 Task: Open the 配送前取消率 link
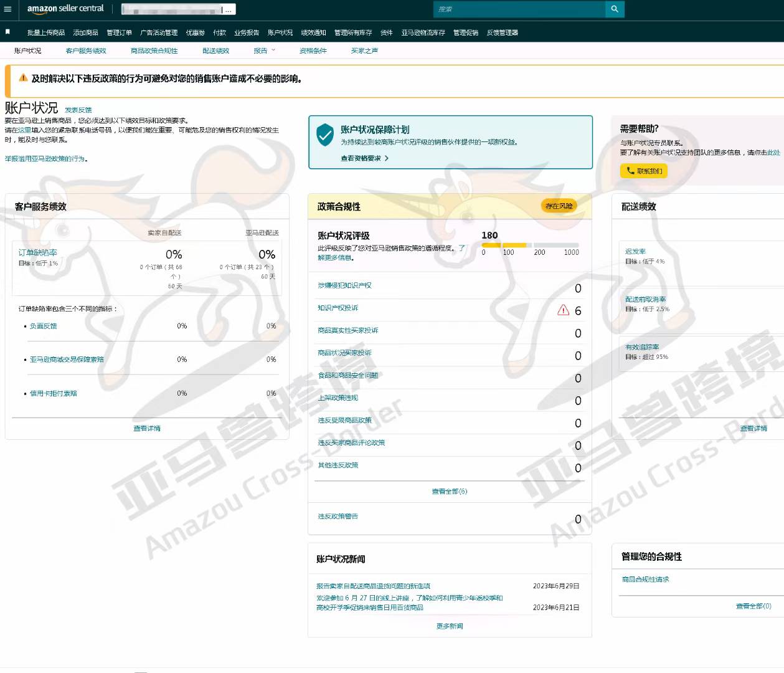tap(646, 299)
